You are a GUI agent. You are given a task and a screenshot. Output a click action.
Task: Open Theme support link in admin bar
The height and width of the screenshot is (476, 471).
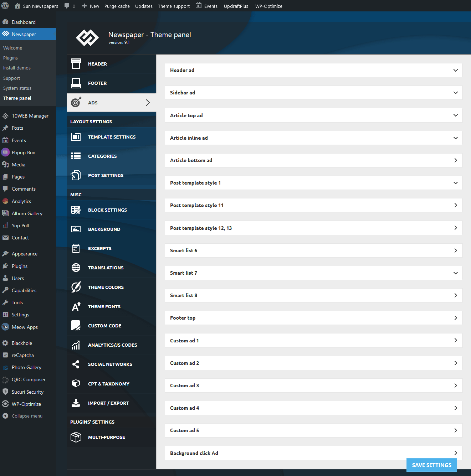pyautogui.click(x=174, y=6)
